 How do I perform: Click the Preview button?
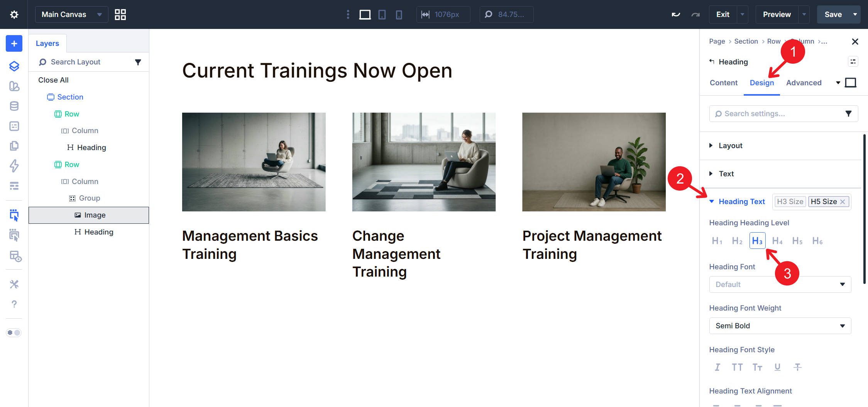(x=776, y=14)
